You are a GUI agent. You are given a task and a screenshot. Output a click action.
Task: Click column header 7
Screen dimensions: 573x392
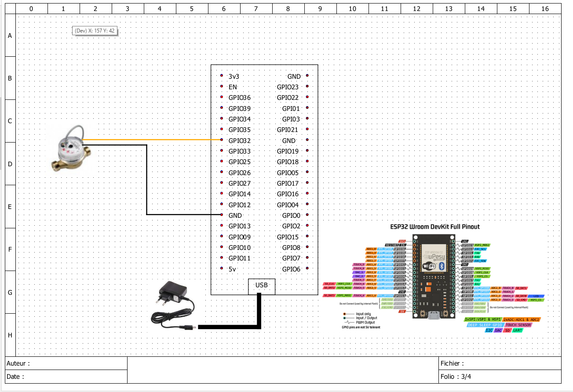pos(256,9)
